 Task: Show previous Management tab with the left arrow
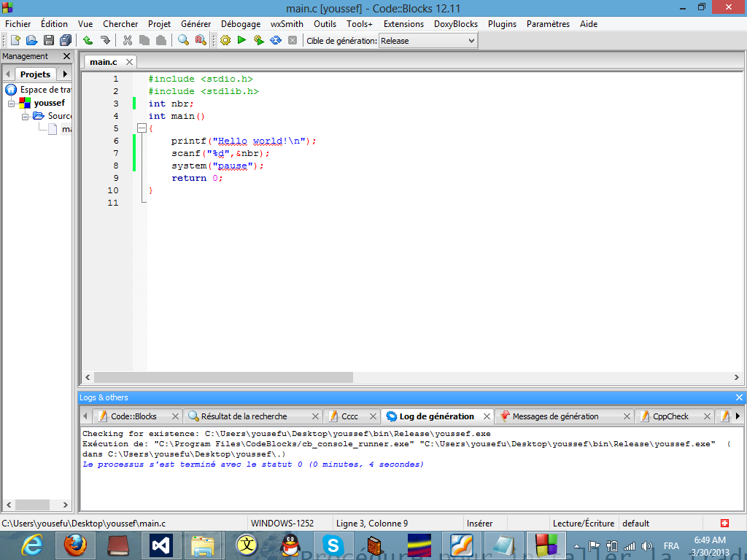[7, 74]
